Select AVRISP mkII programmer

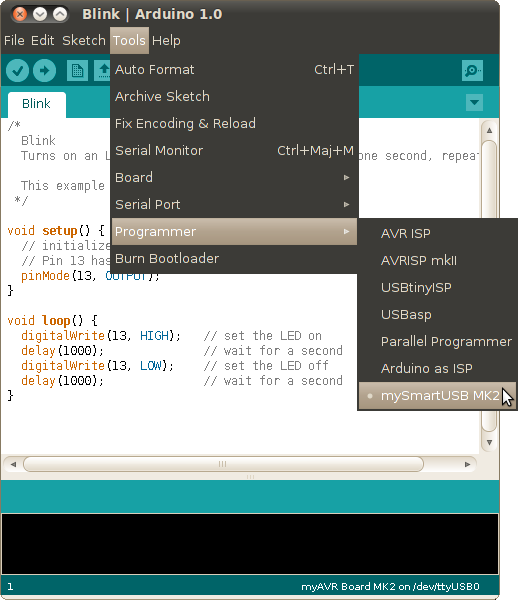click(438, 261)
